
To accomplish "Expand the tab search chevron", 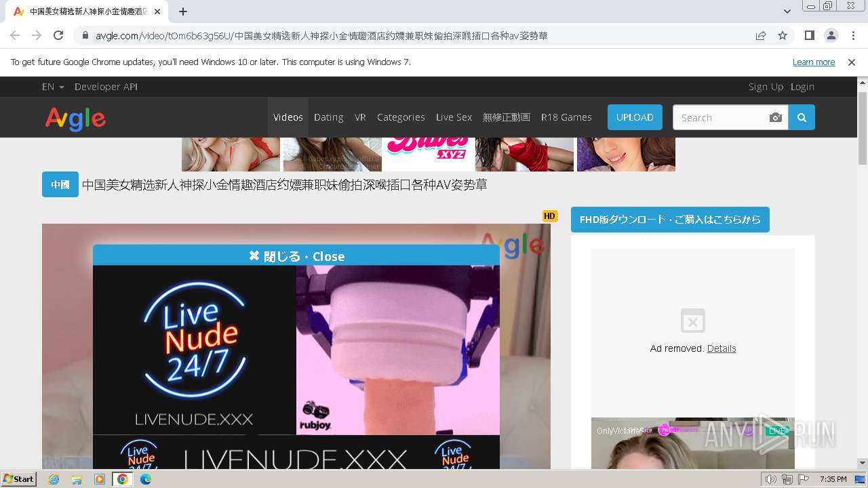I will (787, 12).
